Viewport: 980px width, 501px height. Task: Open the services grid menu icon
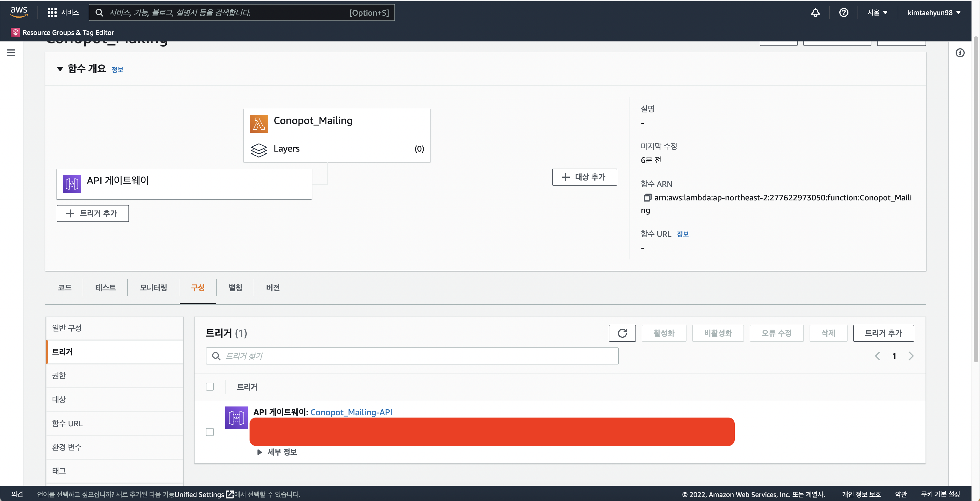[52, 12]
